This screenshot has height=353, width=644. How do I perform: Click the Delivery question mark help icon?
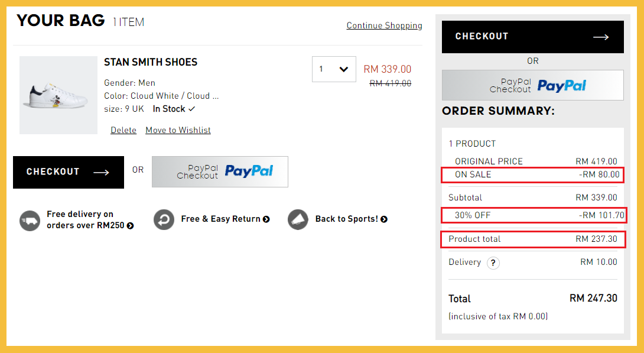coord(493,263)
